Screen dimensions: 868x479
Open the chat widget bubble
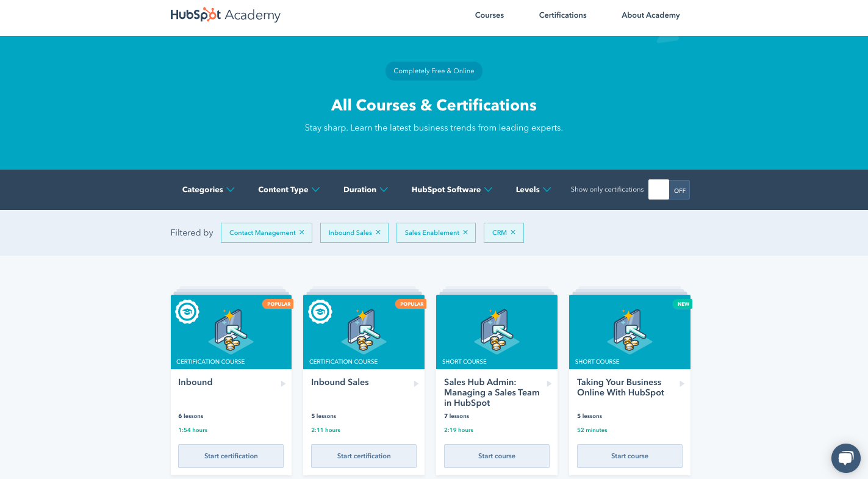[x=845, y=458]
